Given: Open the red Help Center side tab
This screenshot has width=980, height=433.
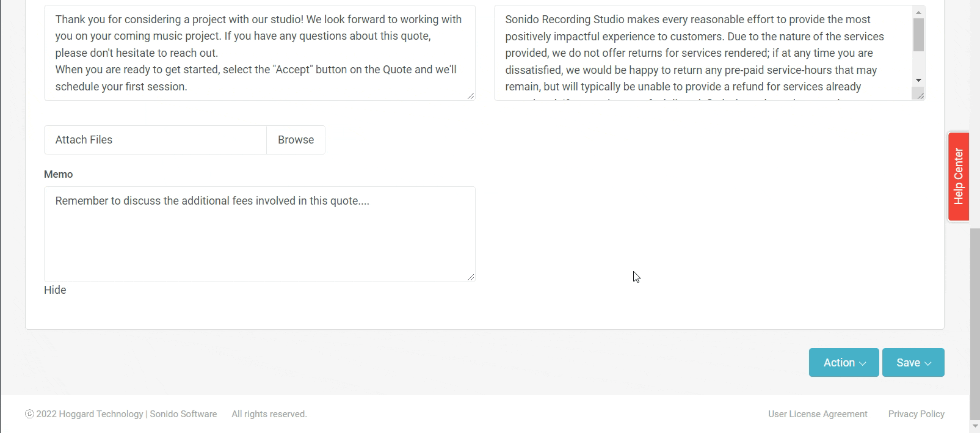Looking at the screenshot, I should pyautogui.click(x=958, y=176).
